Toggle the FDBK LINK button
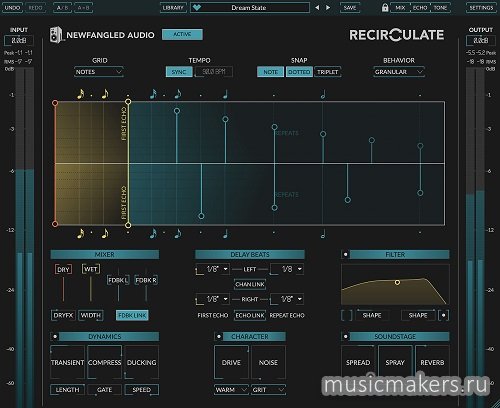 click(x=132, y=315)
